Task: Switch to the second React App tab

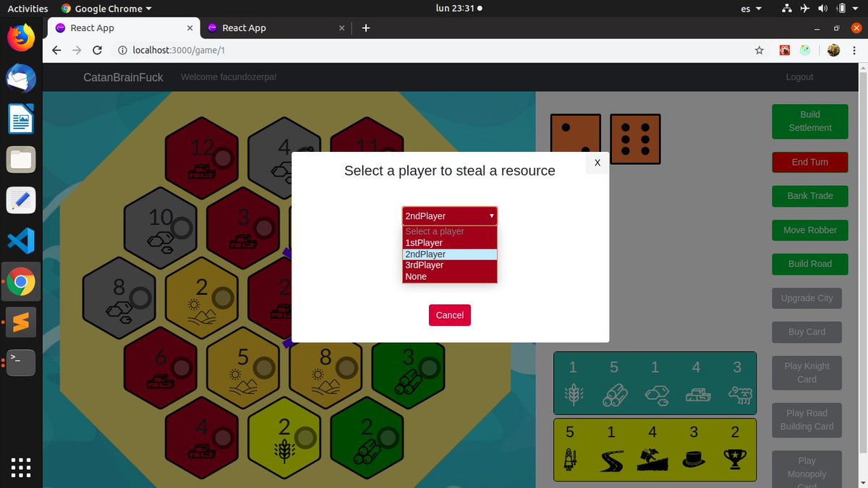Action: click(x=276, y=27)
